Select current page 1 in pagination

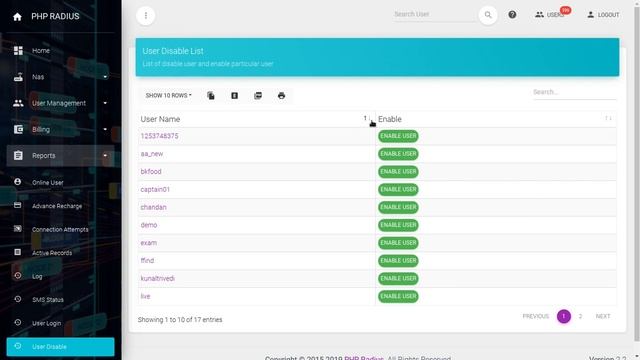(x=564, y=316)
